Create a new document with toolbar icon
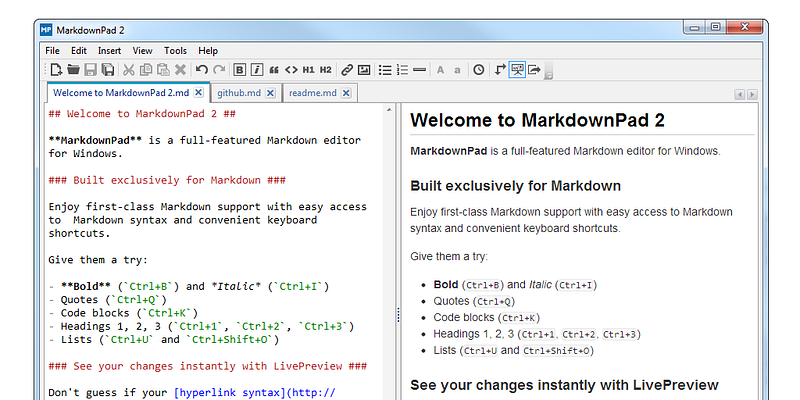This screenshot has height=400, width=800. [x=56, y=70]
